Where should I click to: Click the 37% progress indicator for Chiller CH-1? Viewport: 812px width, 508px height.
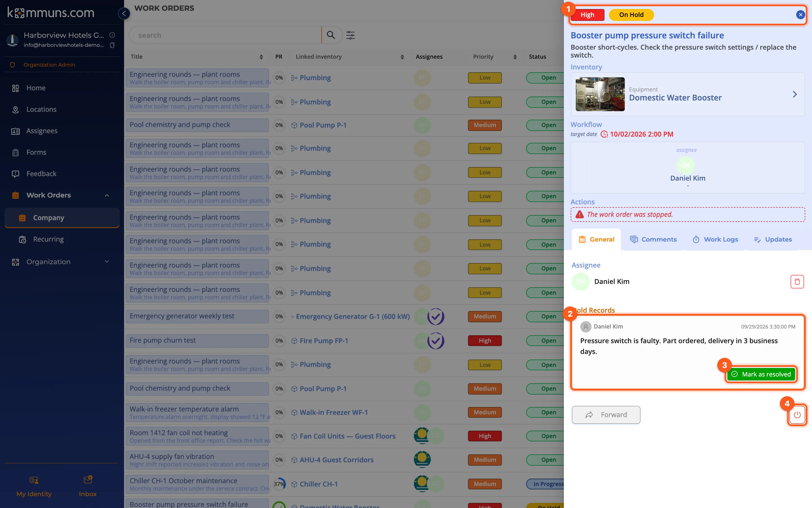click(279, 484)
